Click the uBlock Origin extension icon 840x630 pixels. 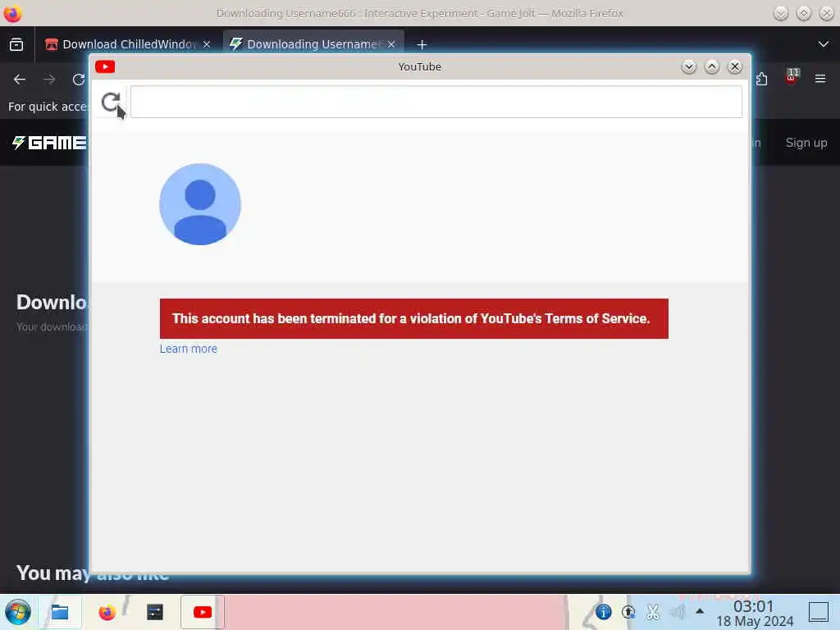point(792,78)
